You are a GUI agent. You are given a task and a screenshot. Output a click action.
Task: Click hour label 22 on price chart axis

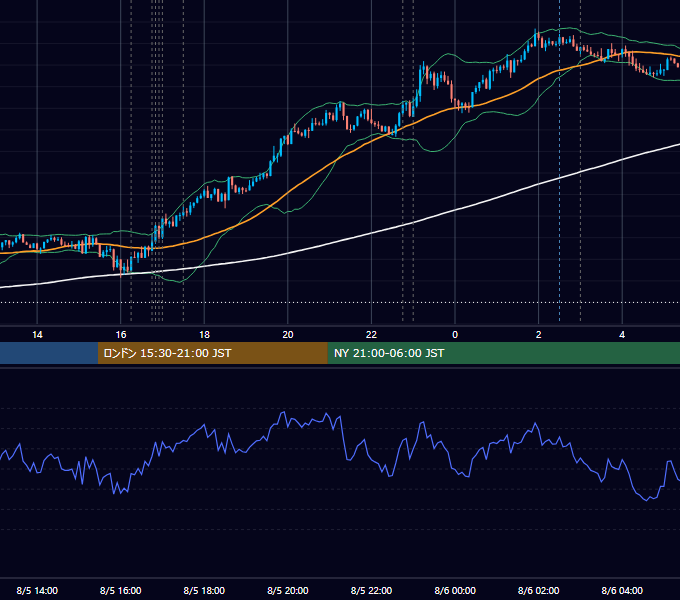tap(371, 334)
